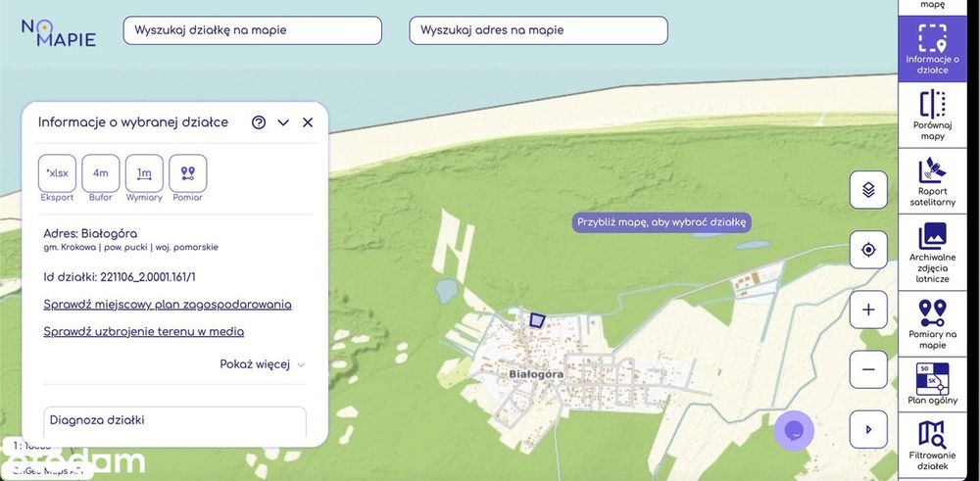Open the map layers button
Image resolution: width=980 pixels, height=481 pixels.
click(x=868, y=190)
